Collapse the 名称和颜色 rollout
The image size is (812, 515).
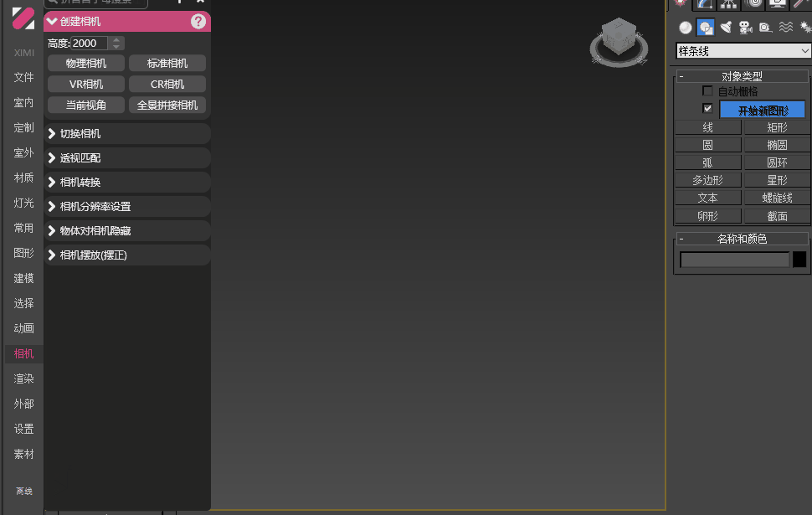pyautogui.click(x=742, y=239)
